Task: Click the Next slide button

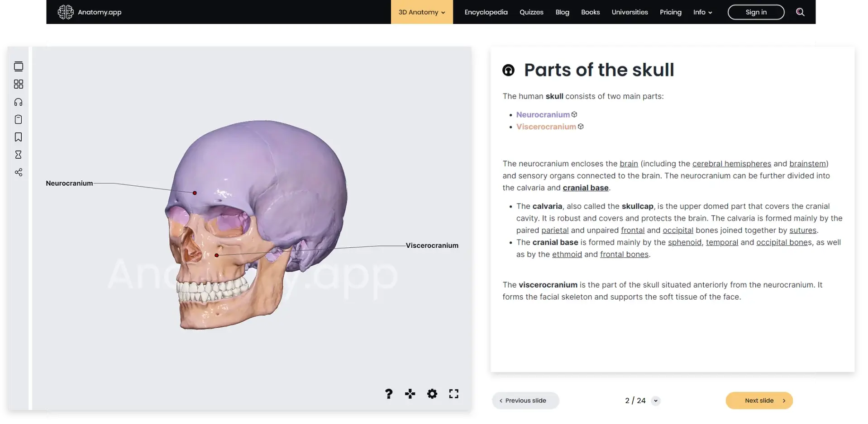Action: point(759,400)
